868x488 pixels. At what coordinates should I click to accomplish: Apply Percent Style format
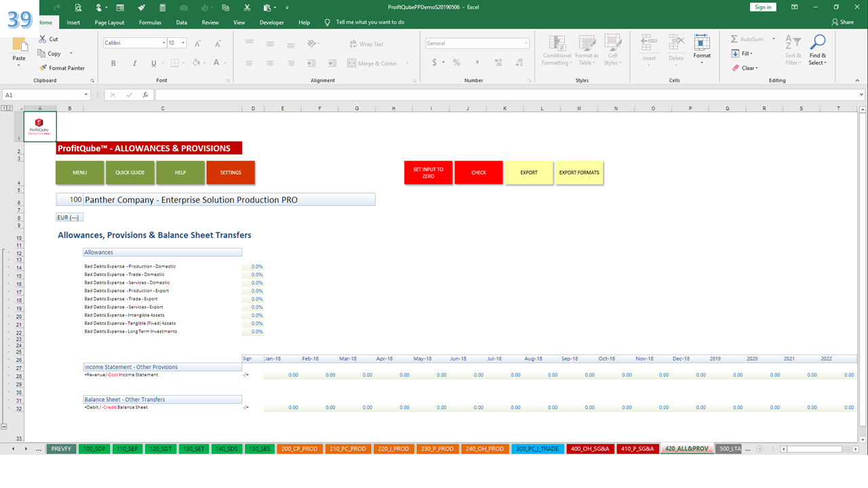(x=456, y=62)
